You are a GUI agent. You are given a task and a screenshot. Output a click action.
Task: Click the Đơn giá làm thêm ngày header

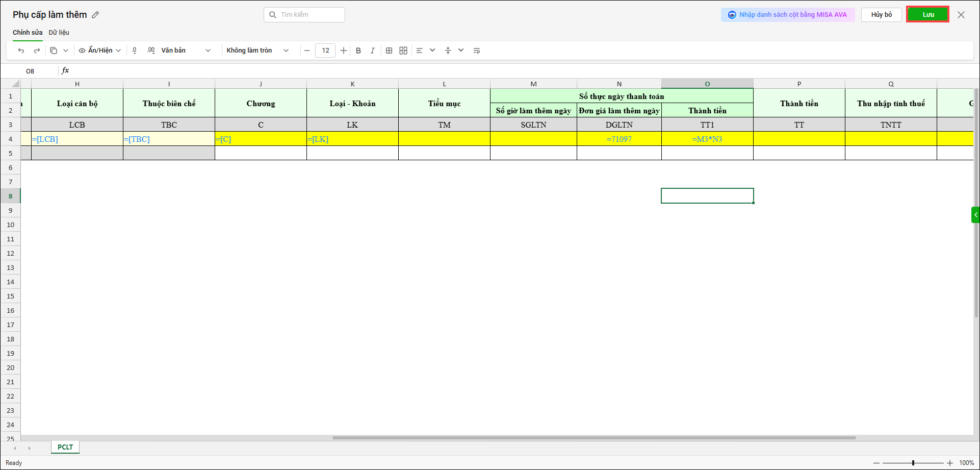(619, 110)
